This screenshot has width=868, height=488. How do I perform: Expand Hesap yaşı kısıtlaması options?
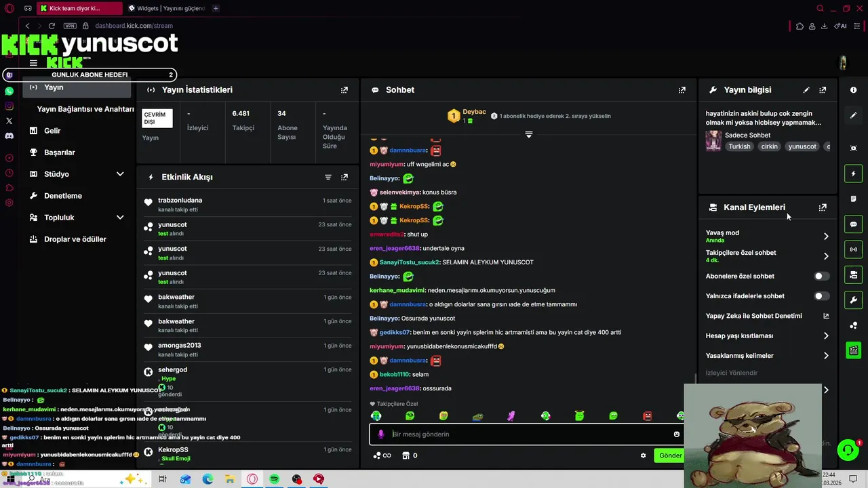825,335
